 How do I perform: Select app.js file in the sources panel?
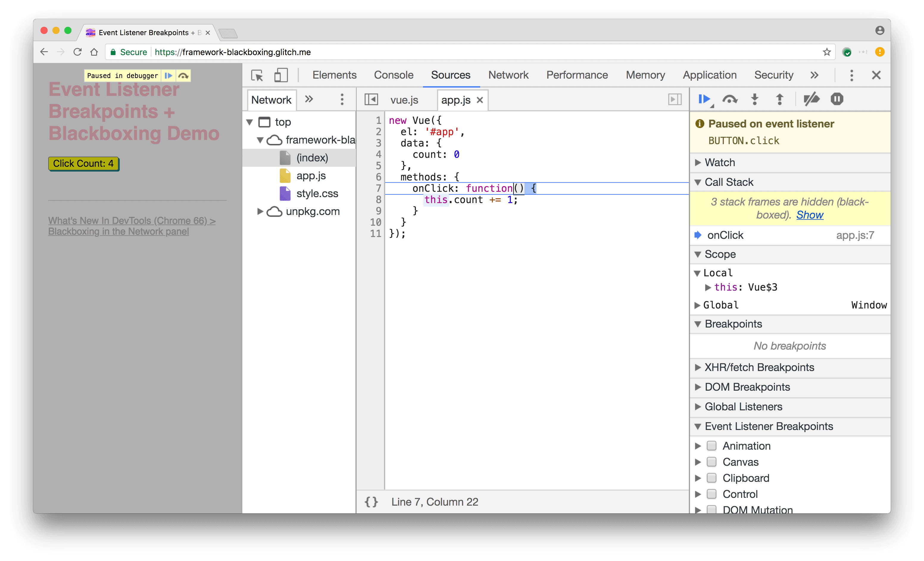coord(311,175)
